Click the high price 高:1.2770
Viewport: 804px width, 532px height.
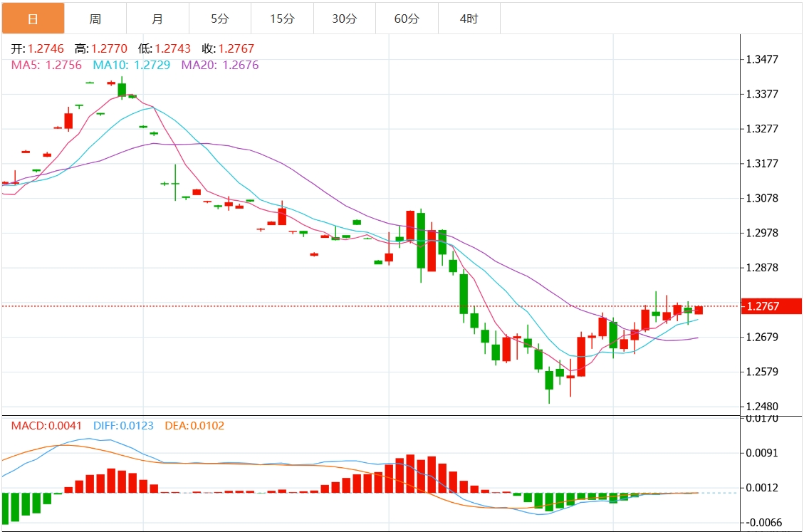(x=101, y=48)
